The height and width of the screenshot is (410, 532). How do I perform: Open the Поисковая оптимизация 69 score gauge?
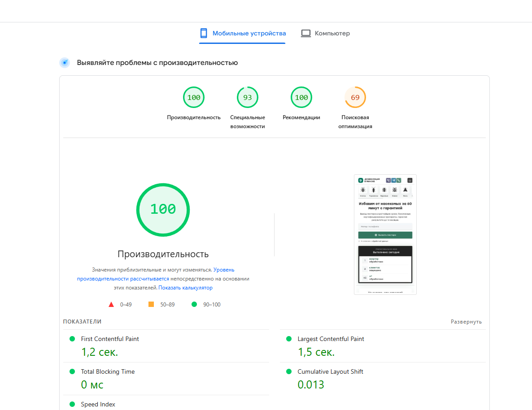tap(355, 98)
